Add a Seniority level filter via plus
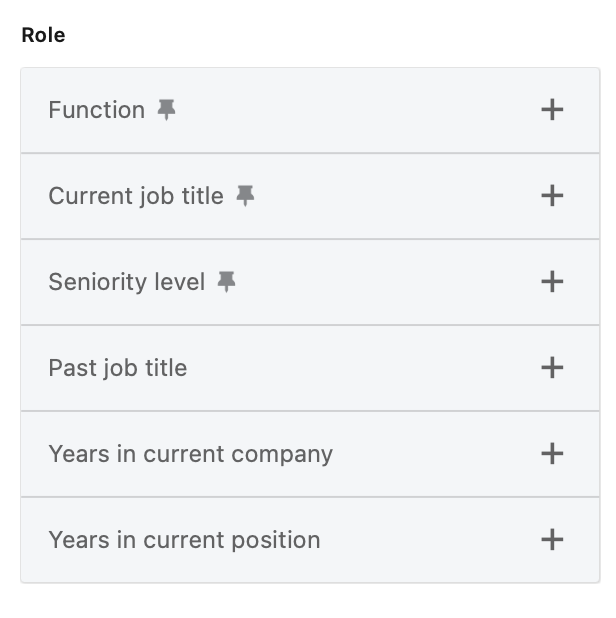 click(x=552, y=282)
